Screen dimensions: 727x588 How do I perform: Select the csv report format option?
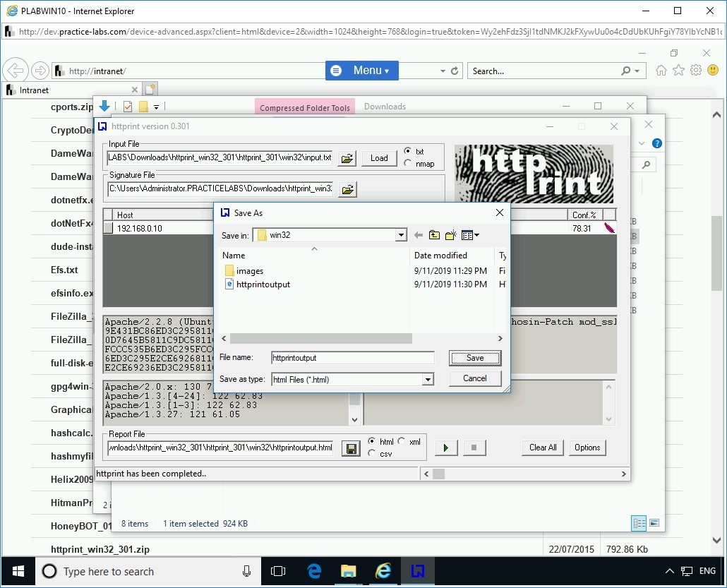click(372, 455)
